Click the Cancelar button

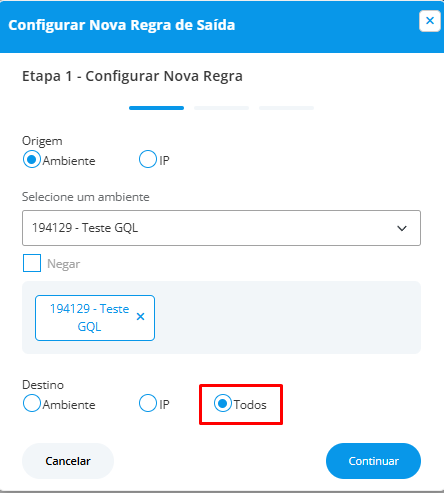coord(68,461)
